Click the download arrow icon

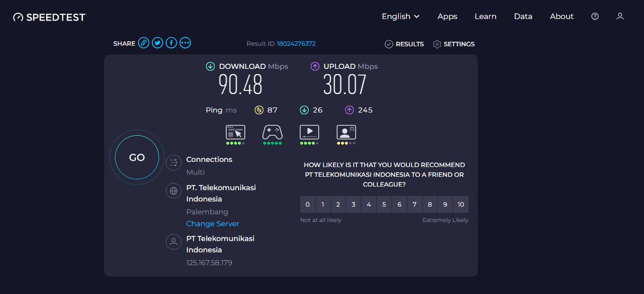tap(210, 67)
